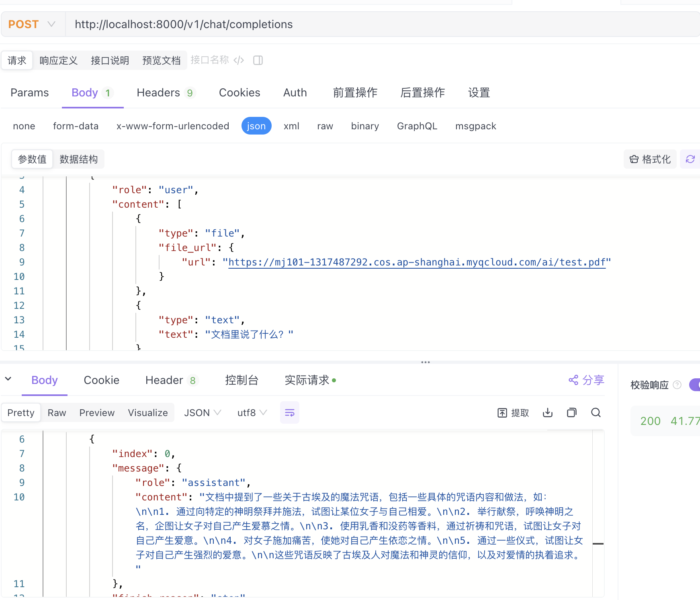
Task: Download the response body via download icon
Action: (547, 412)
